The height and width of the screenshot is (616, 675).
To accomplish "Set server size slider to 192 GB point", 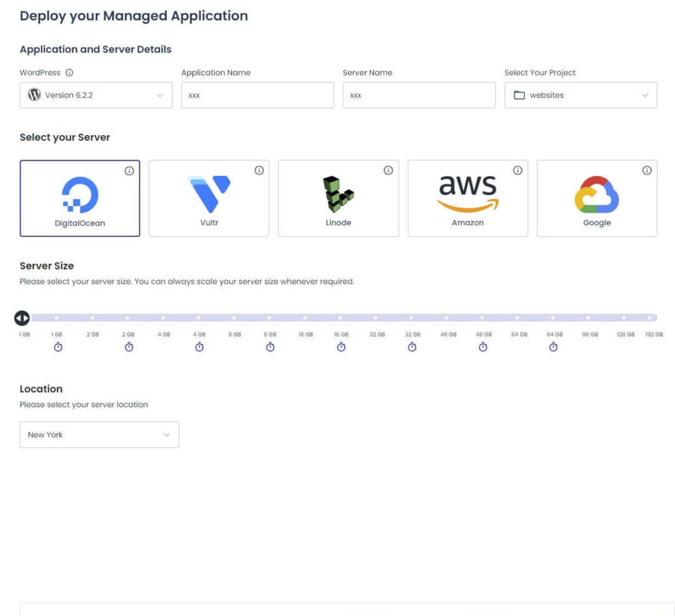I will point(650,318).
